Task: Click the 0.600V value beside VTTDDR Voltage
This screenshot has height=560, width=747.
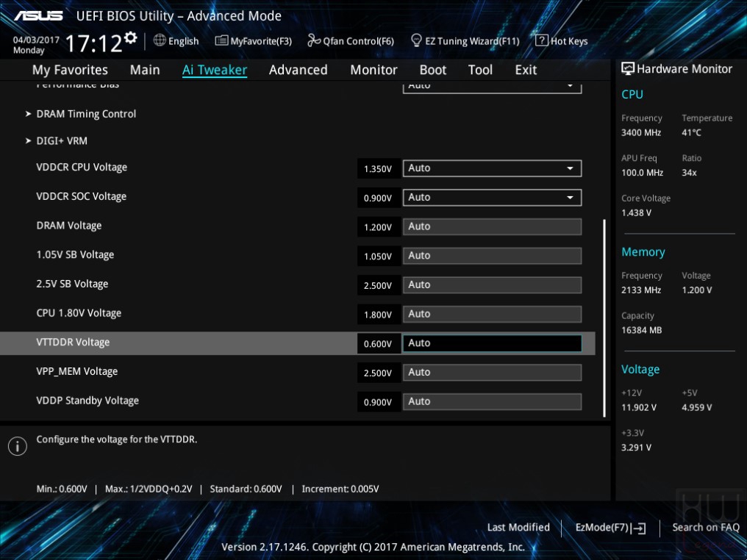Action: click(x=378, y=344)
